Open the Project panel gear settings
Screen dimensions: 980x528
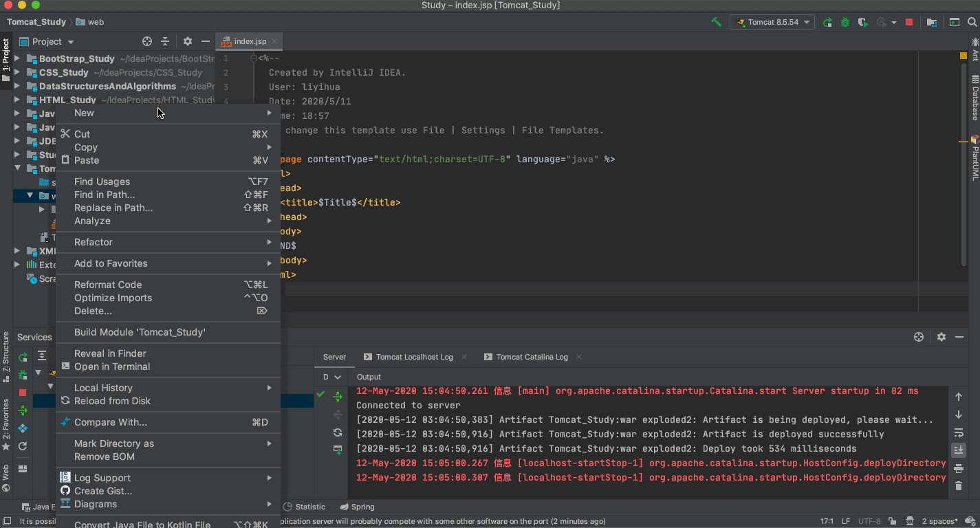187,41
